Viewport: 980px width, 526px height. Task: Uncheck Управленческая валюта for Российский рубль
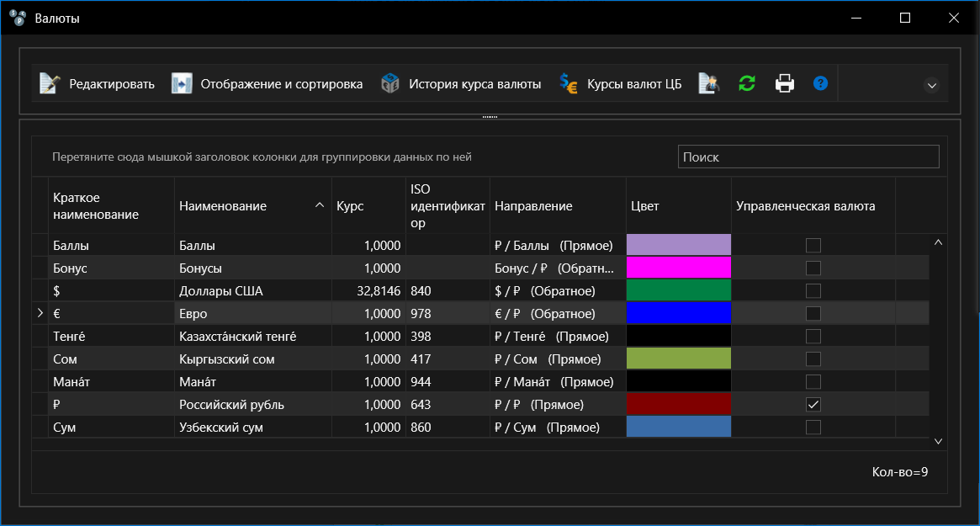pos(813,405)
